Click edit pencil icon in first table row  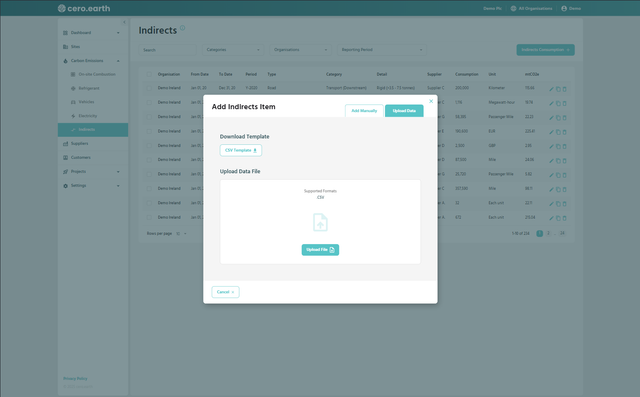pyautogui.click(x=551, y=89)
